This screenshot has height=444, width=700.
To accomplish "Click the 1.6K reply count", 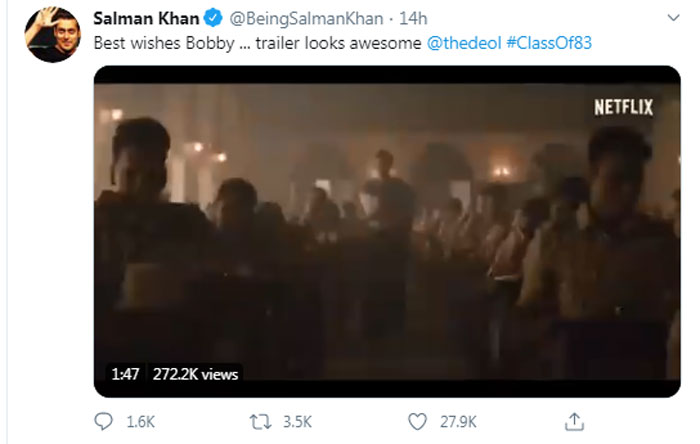I will 142,422.
